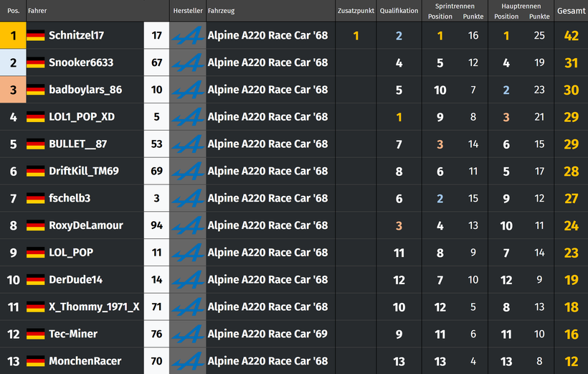Screen dimensions: 588x374
Task: Click the Alpine logo in Tec-Miner's row
Action: [x=187, y=334]
